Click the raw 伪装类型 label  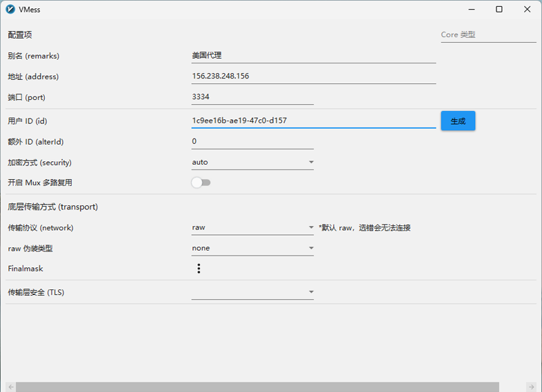point(30,249)
